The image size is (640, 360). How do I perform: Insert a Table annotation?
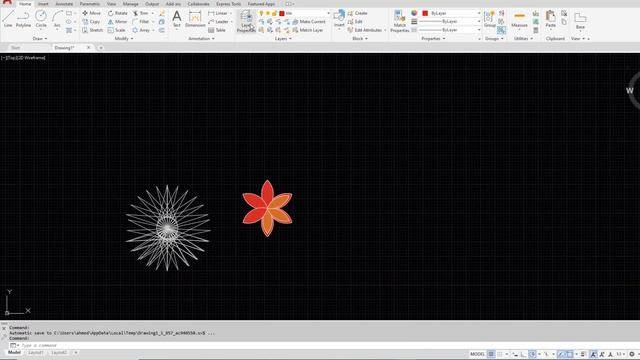click(x=217, y=30)
